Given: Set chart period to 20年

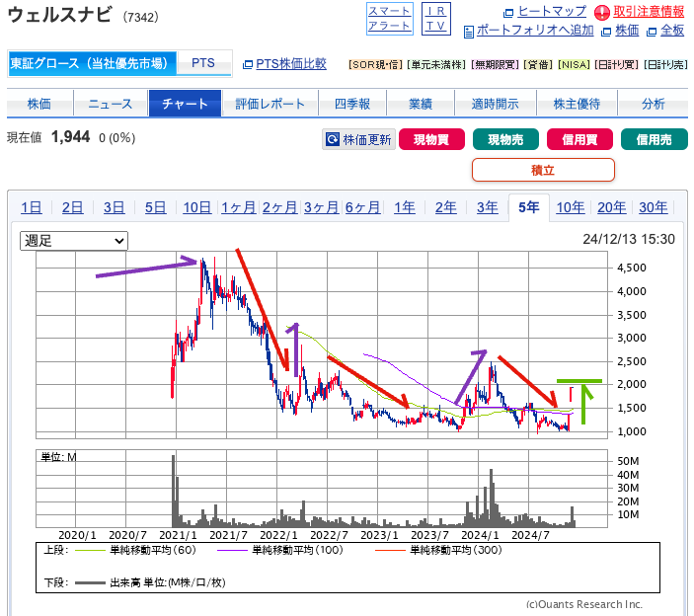Looking at the screenshot, I should 612,207.
